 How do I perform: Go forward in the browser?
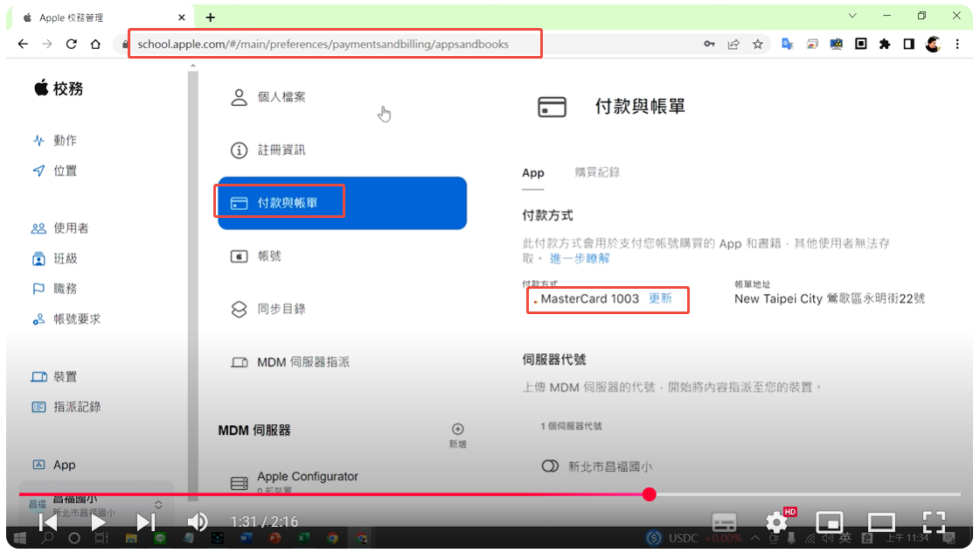pos(47,44)
